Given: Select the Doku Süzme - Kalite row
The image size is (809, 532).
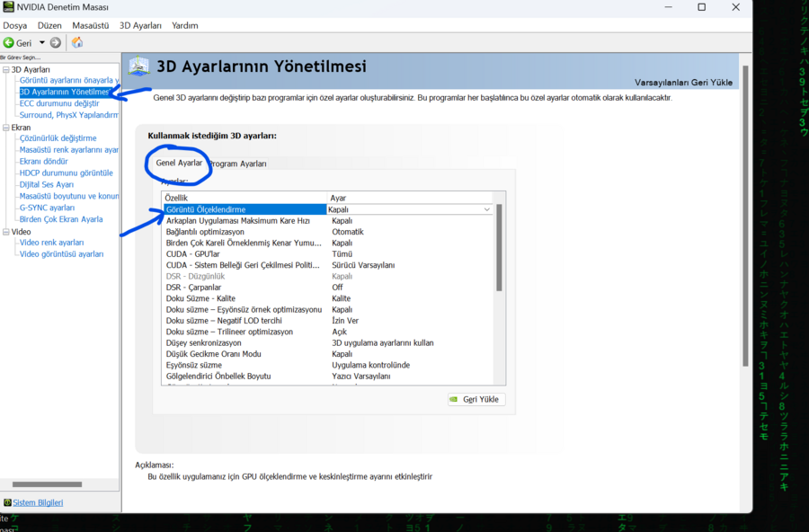Looking at the screenshot, I should (328, 298).
